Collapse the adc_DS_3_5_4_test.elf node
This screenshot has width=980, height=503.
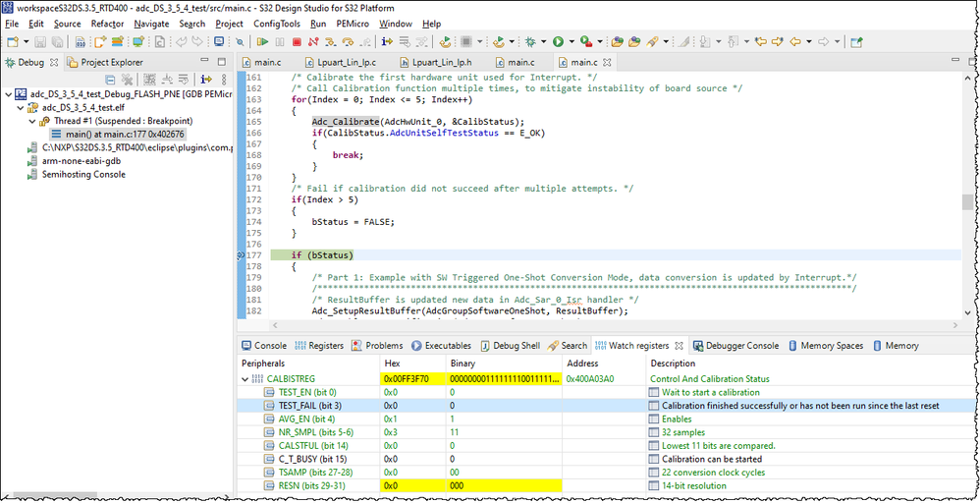pyautogui.click(x=21, y=108)
